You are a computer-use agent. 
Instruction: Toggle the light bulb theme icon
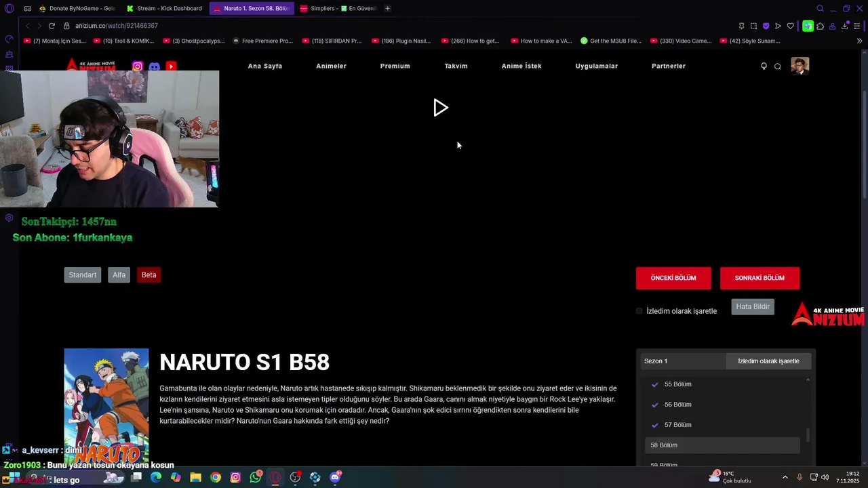(764, 66)
